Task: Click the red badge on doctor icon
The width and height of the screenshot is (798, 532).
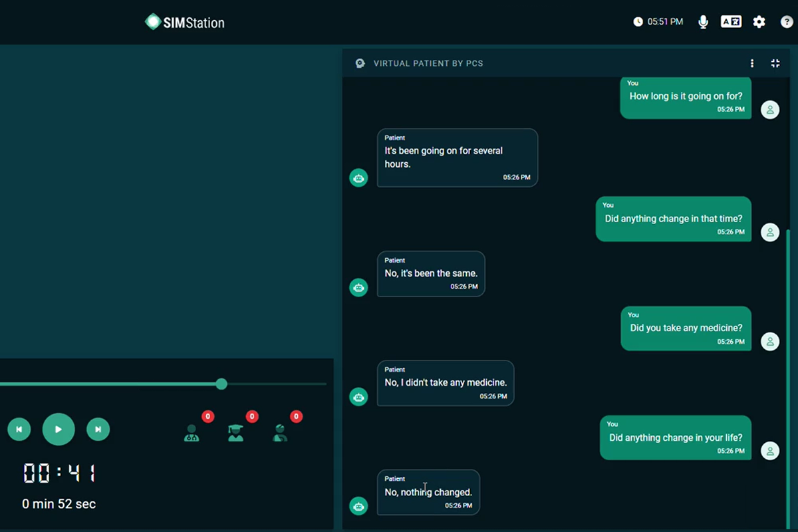Action: [207, 417]
